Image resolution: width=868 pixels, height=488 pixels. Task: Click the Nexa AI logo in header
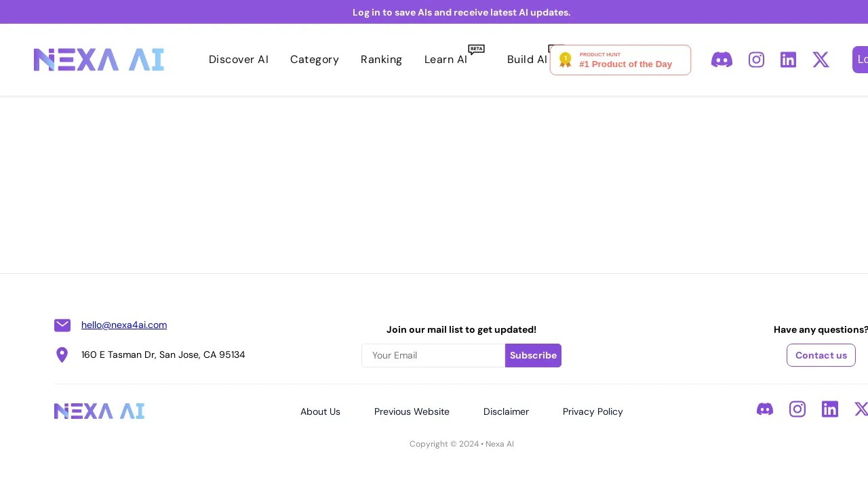[99, 60]
